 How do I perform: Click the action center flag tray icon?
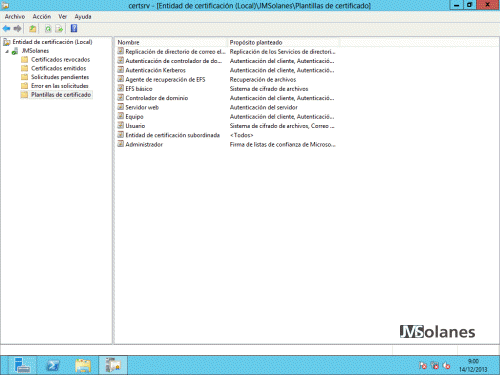tap(423, 366)
